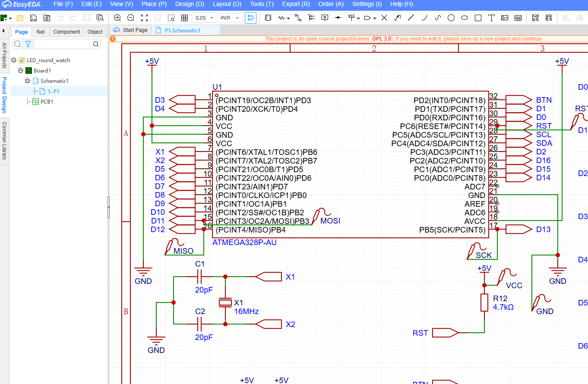Switch to the Component tab
Screen dimensions: 588x384
click(x=66, y=32)
